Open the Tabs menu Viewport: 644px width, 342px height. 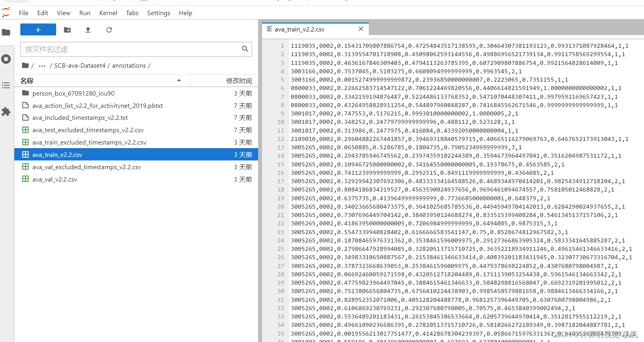(x=132, y=13)
